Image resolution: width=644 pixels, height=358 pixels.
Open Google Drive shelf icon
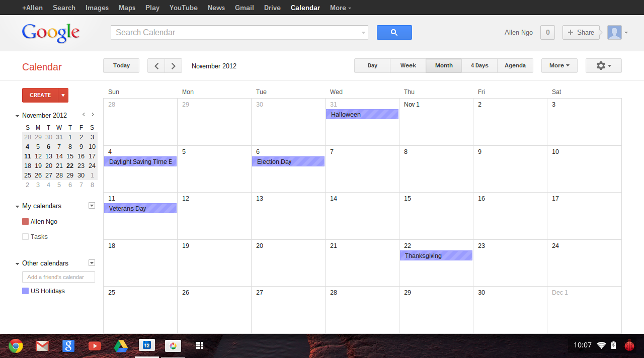[121, 346]
